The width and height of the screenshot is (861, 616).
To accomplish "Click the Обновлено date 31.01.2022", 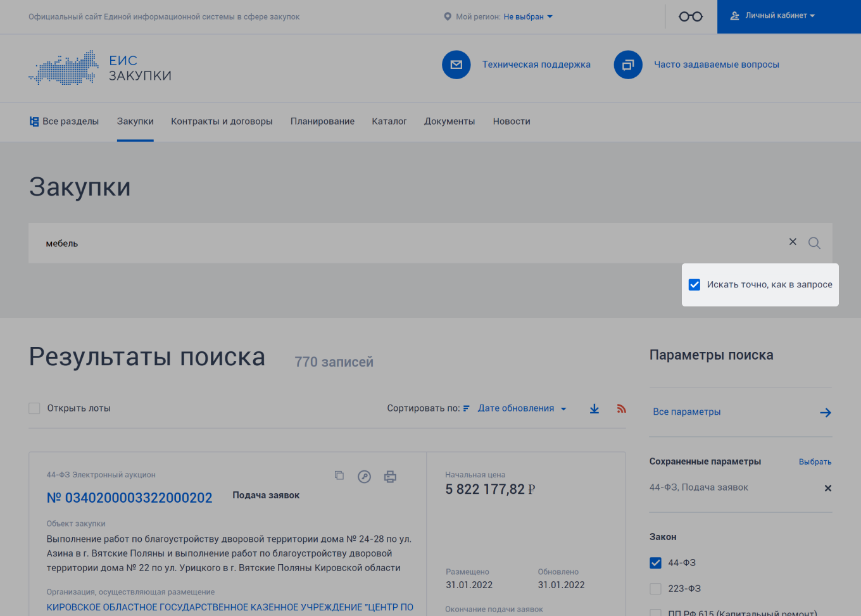I will click(x=562, y=585).
